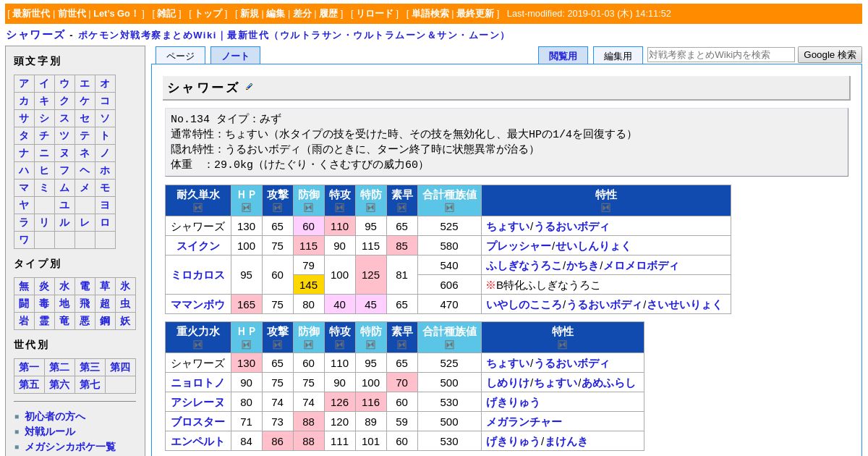Screen dimensions: 868x456
Task: Open the プレッシャー ability link
Action: click(x=519, y=246)
